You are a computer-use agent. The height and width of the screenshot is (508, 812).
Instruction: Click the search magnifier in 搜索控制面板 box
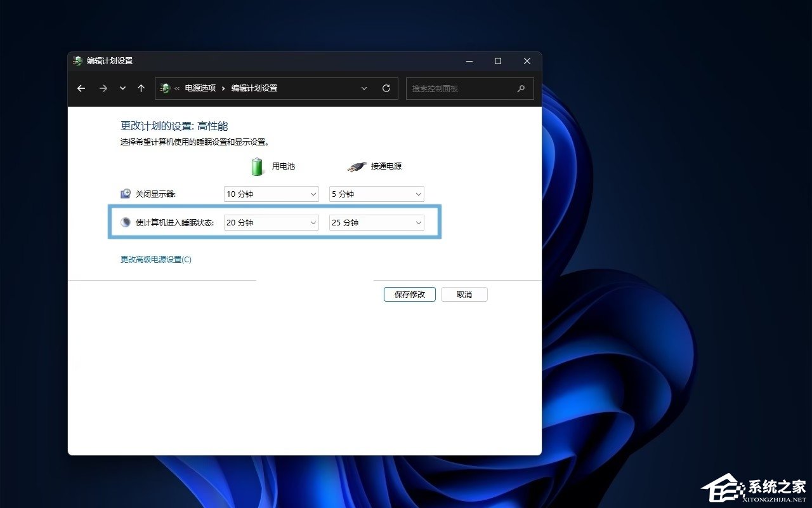click(520, 88)
